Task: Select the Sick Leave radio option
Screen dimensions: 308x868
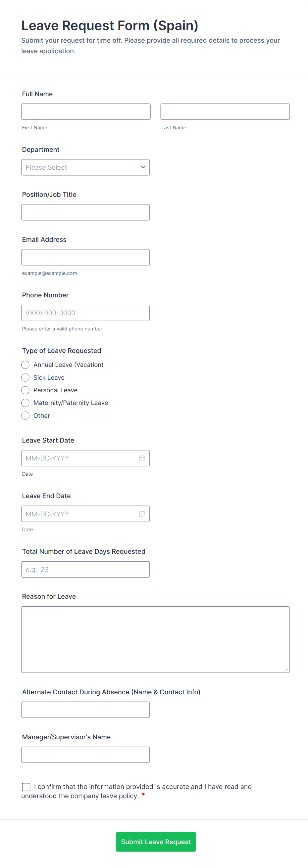Action: [25, 377]
